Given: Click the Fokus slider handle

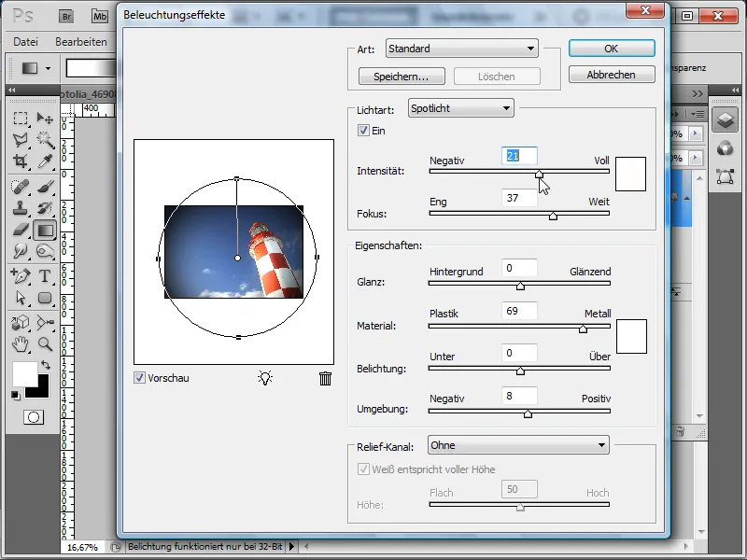Looking at the screenshot, I should [x=553, y=216].
